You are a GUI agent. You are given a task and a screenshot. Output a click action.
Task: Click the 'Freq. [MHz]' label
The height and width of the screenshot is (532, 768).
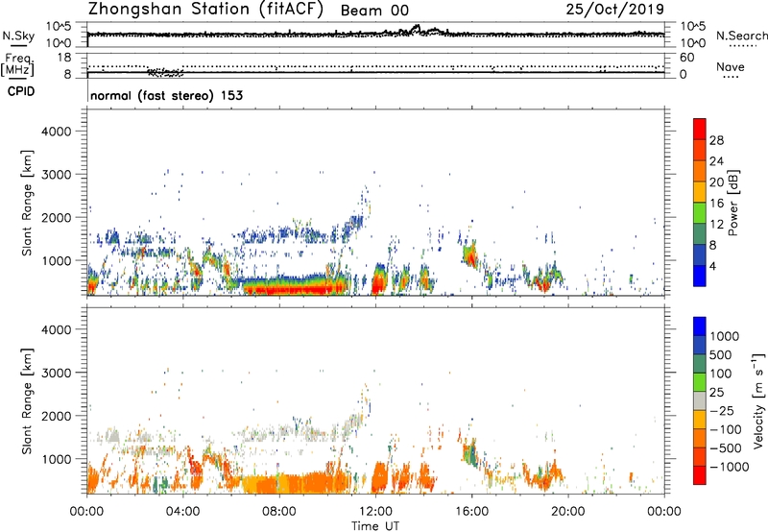pyautogui.click(x=17, y=65)
